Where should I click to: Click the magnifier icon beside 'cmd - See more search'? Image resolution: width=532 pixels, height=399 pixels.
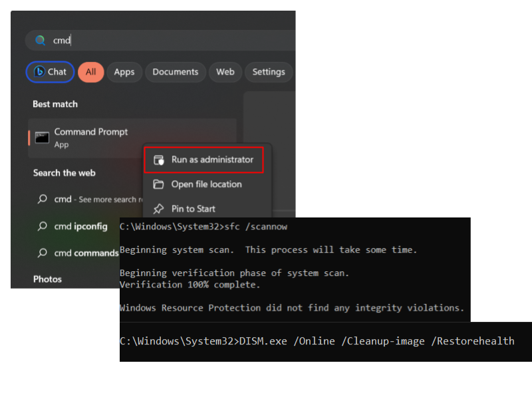pos(43,199)
